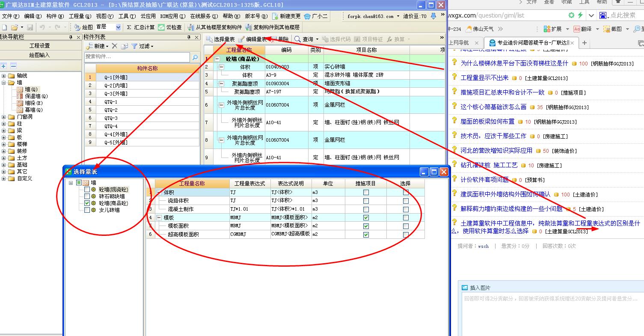Collapse 体积 group in 选择量表 dialog

click(x=159, y=193)
